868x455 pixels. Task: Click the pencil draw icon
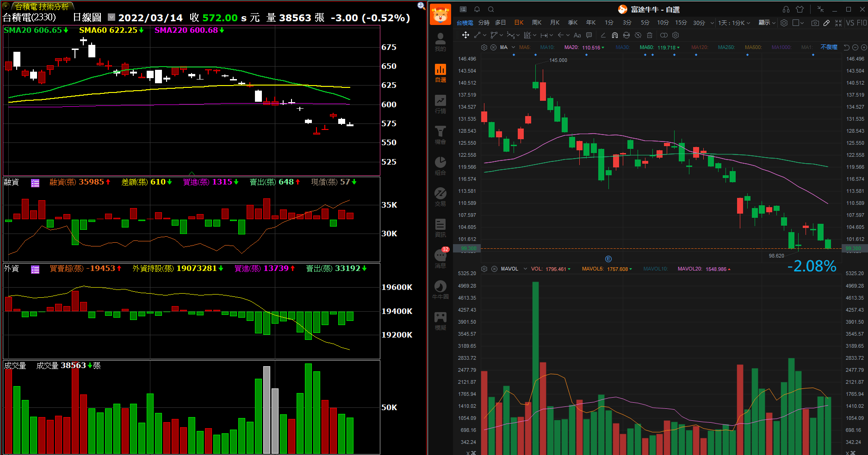827,23
